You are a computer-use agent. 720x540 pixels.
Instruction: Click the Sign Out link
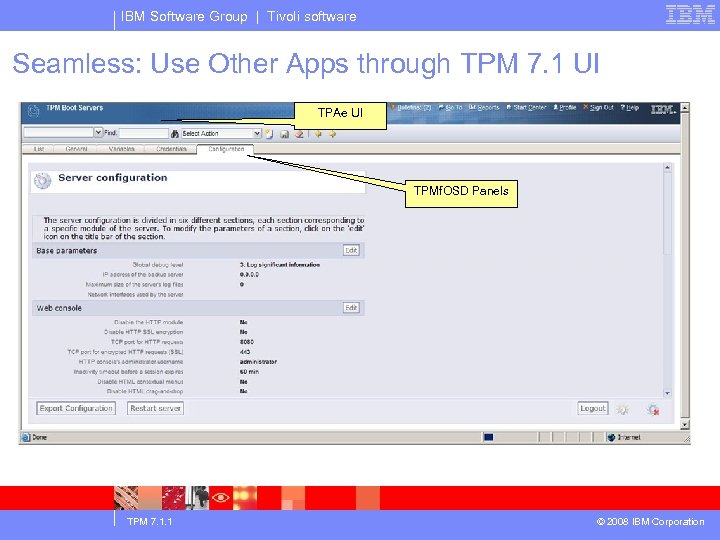coord(598,107)
